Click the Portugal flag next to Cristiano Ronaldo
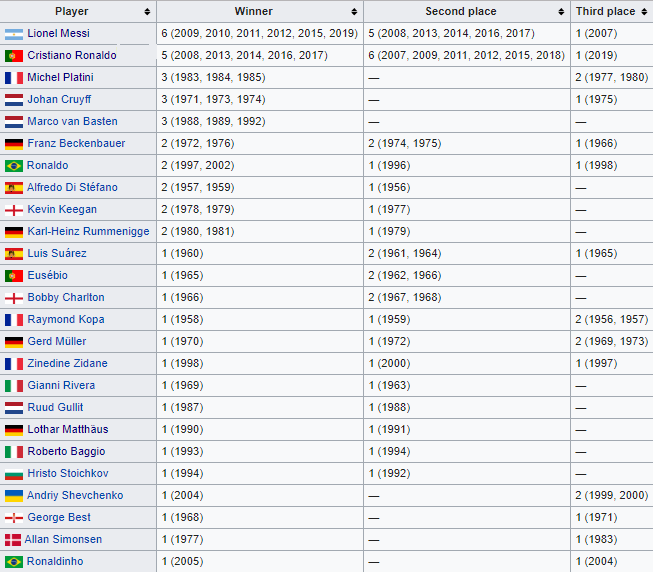 point(14,55)
